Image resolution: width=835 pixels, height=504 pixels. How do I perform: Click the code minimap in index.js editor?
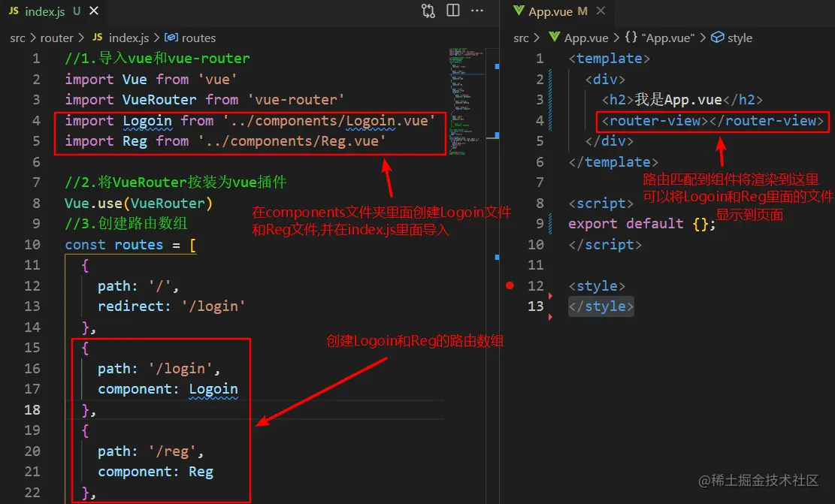pyautogui.click(x=467, y=101)
